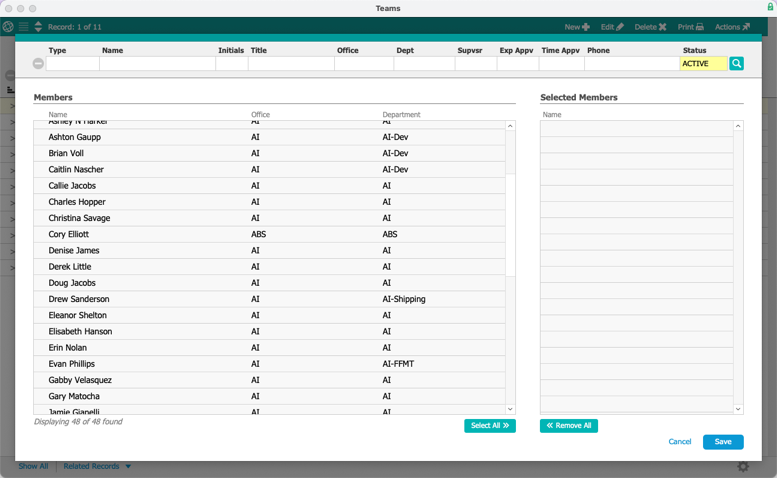Click the Selected Members scroll down arrow
This screenshot has width=777, height=478.
click(x=738, y=409)
